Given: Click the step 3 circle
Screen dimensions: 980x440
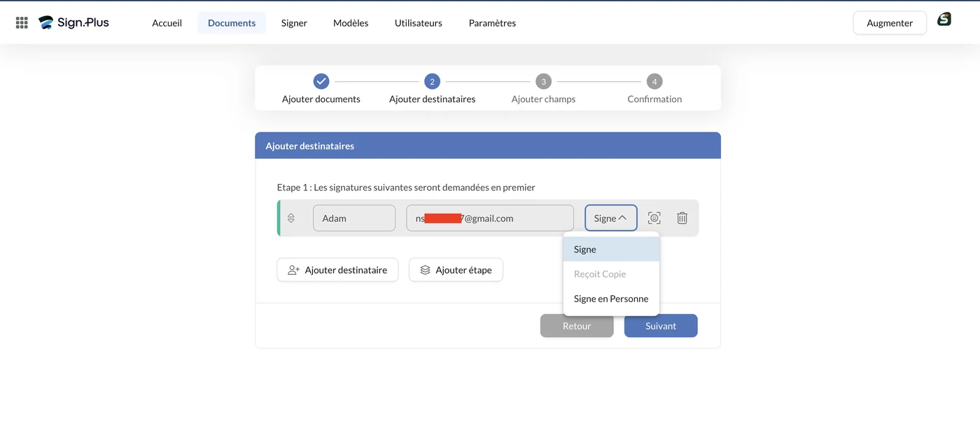Looking at the screenshot, I should [543, 81].
